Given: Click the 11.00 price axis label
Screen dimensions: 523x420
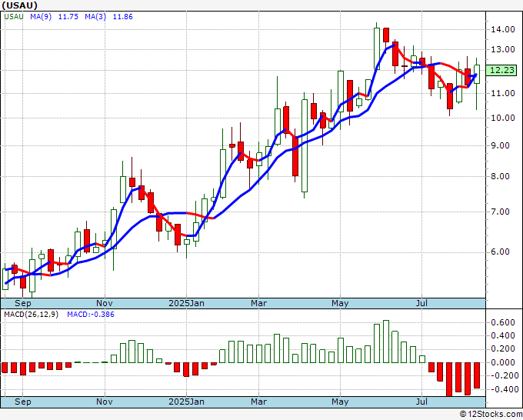Looking at the screenshot, I should (503, 93).
